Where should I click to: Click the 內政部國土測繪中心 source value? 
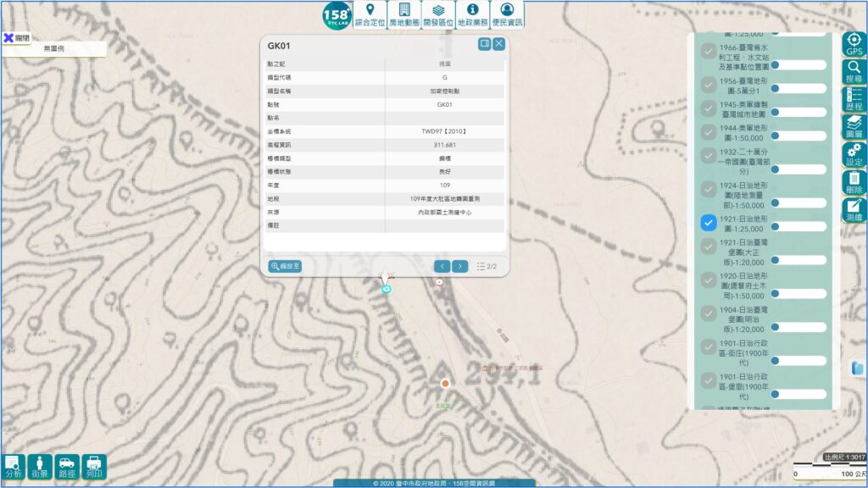pyautogui.click(x=444, y=213)
